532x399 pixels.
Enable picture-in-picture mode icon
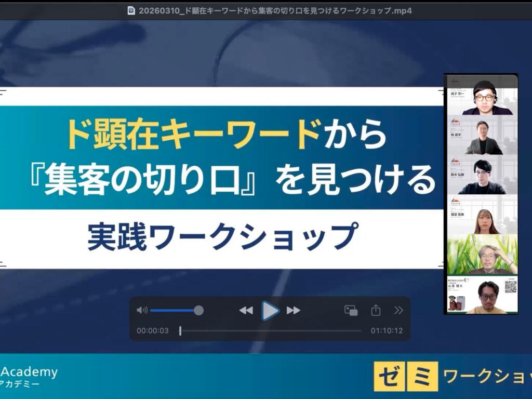[351, 311]
